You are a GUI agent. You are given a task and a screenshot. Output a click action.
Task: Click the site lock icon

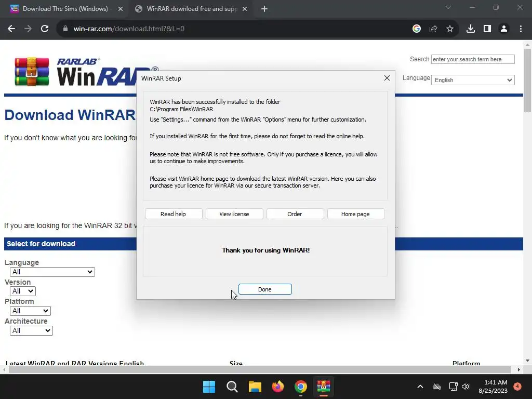pos(65,29)
